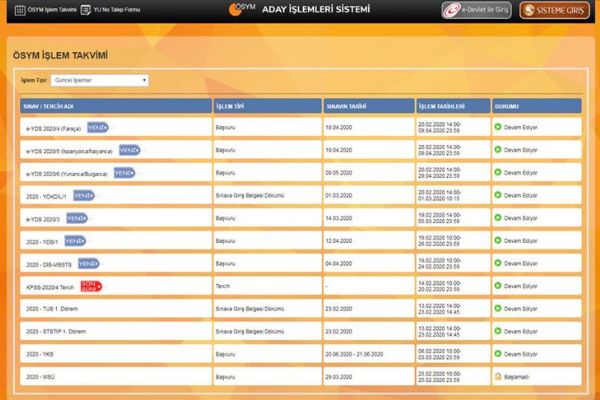Click SON GÜN badge on KPSS-2020/4 Tercih
This screenshot has width=600, height=400.
[x=92, y=286]
